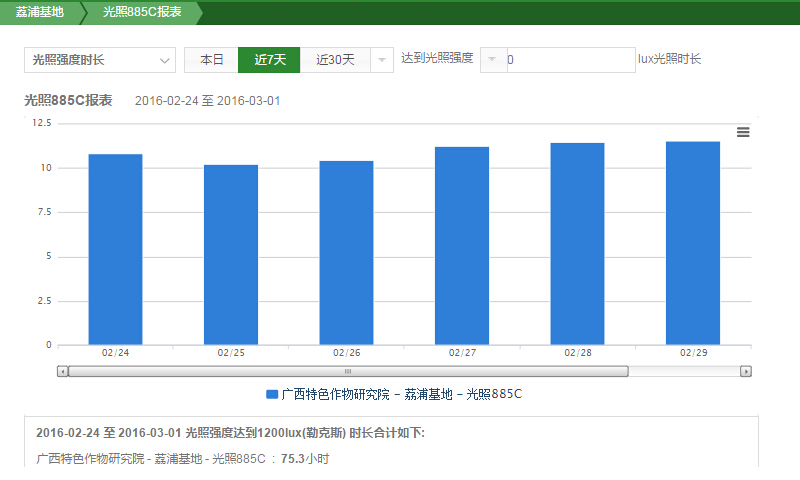The width and height of the screenshot is (800, 480).
Task: Toggle legend 广西特色作物研究院 - 荔浦基地 - 光照885C
Action: [x=402, y=394]
